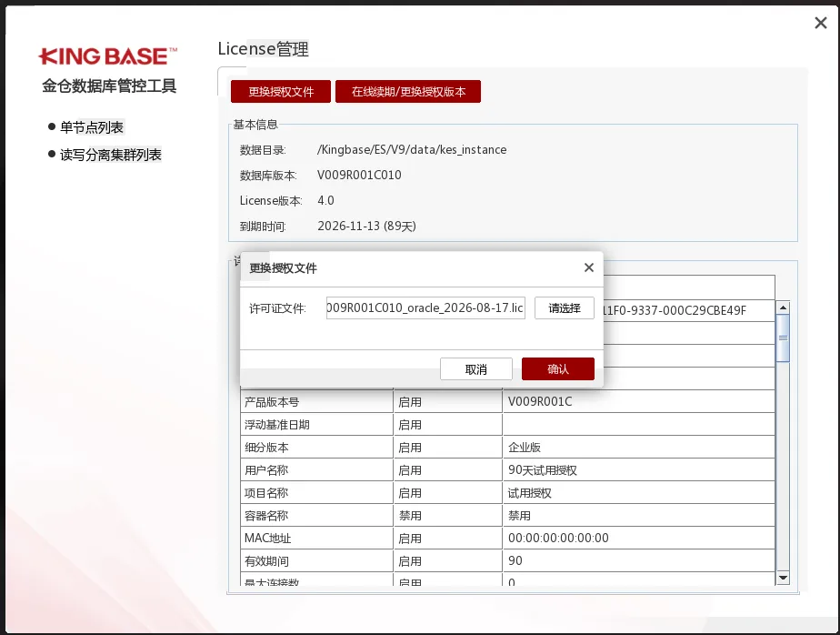Click the table vertical scrollbar thumb
840x635 pixels.
(x=783, y=338)
